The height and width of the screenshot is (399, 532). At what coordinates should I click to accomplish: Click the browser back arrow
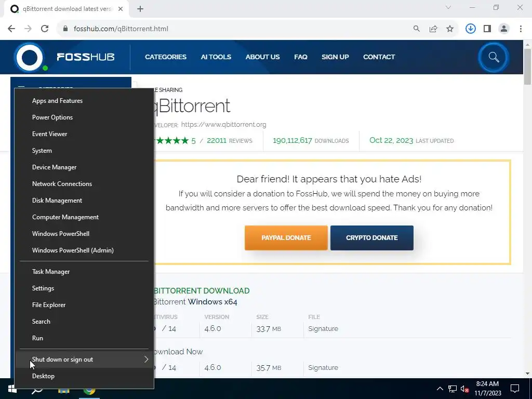[x=11, y=29]
